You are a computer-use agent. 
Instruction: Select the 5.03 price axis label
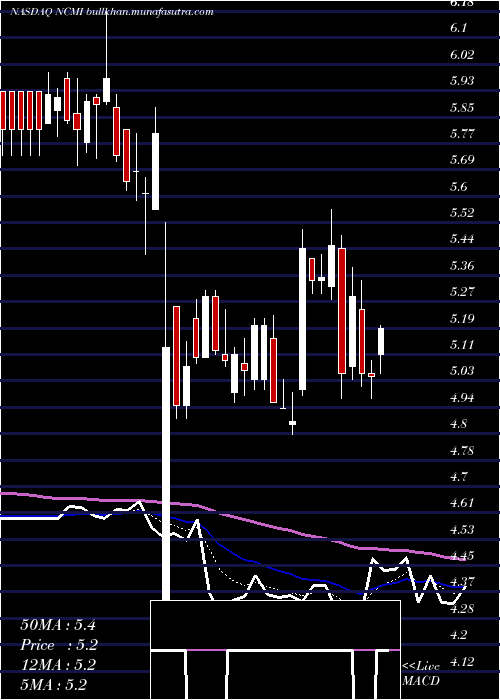pos(462,371)
